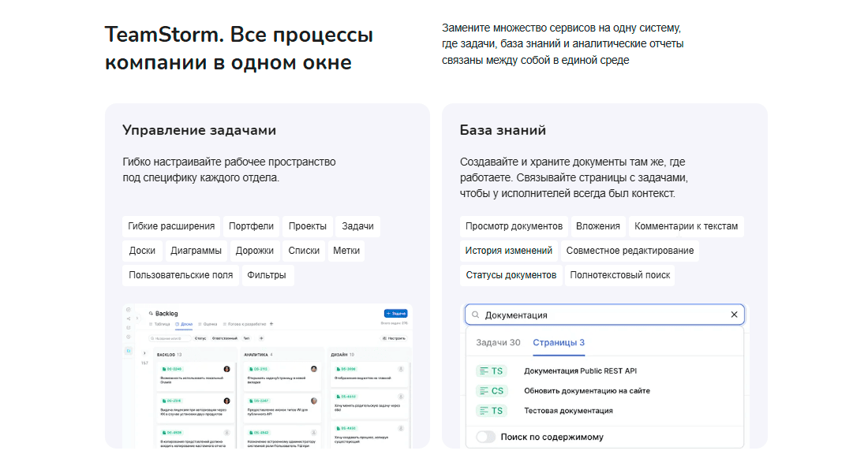The image size is (868, 473).
Task: Click the highlighted blue icon in board sidebar
Action: click(129, 351)
